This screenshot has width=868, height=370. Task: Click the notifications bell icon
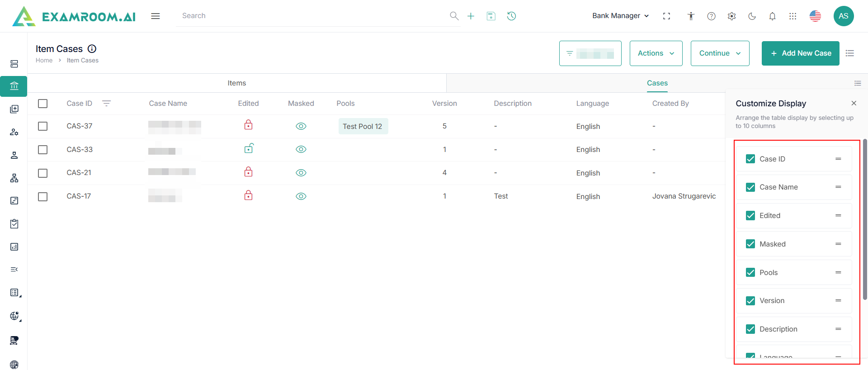(772, 16)
